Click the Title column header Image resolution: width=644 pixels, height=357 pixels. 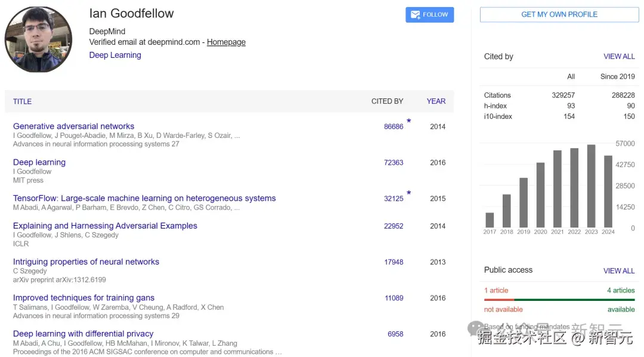[23, 101]
